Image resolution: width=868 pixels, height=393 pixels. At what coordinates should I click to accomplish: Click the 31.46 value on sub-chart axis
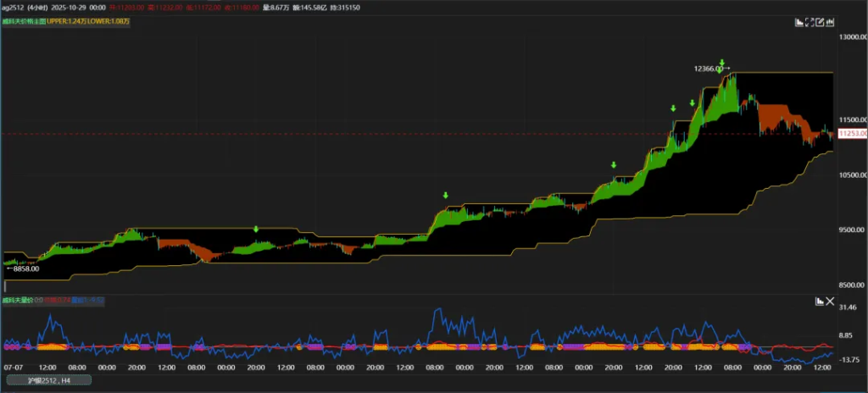click(849, 307)
